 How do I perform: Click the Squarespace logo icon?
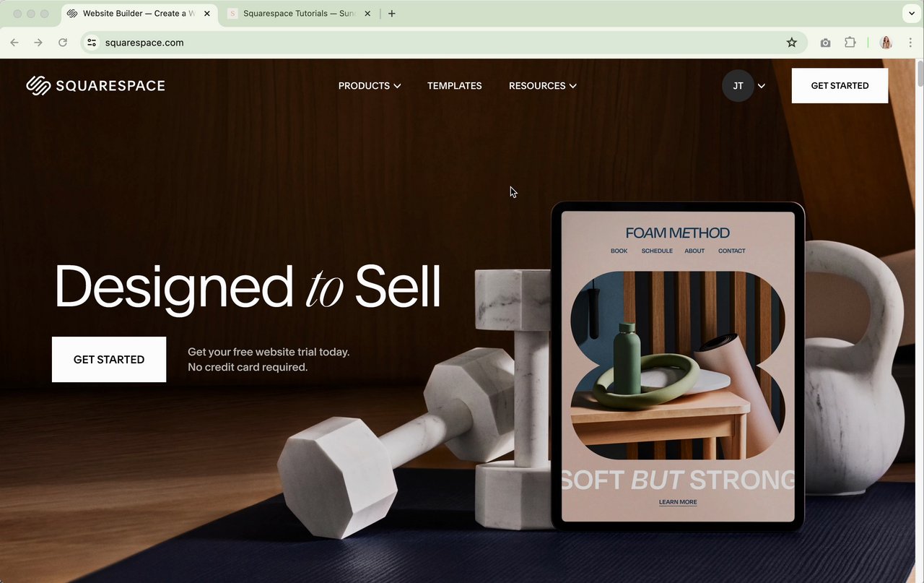pyautogui.click(x=38, y=85)
